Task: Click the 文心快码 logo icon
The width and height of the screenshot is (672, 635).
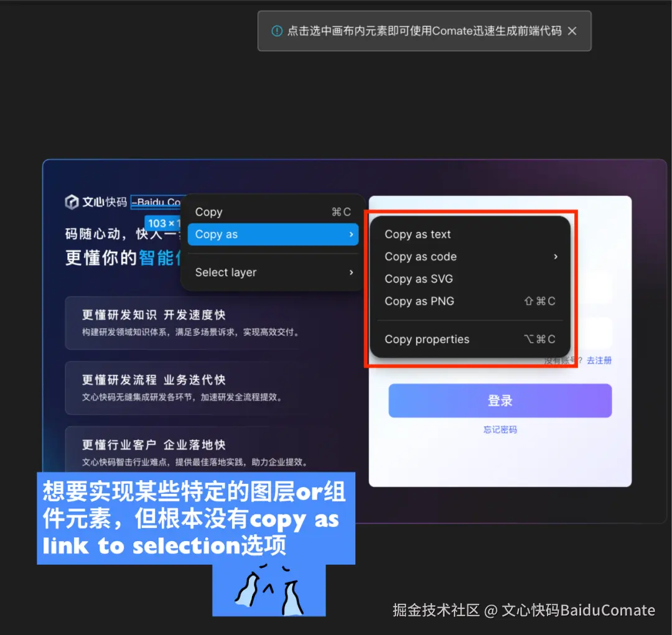Action: pyautogui.click(x=72, y=202)
